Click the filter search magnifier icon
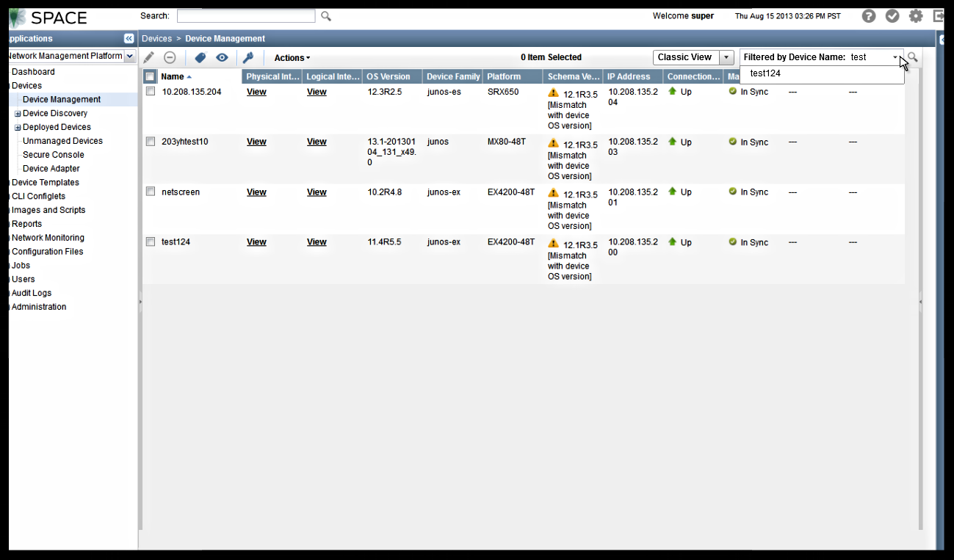Image resolution: width=954 pixels, height=560 pixels. tap(913, 57)
